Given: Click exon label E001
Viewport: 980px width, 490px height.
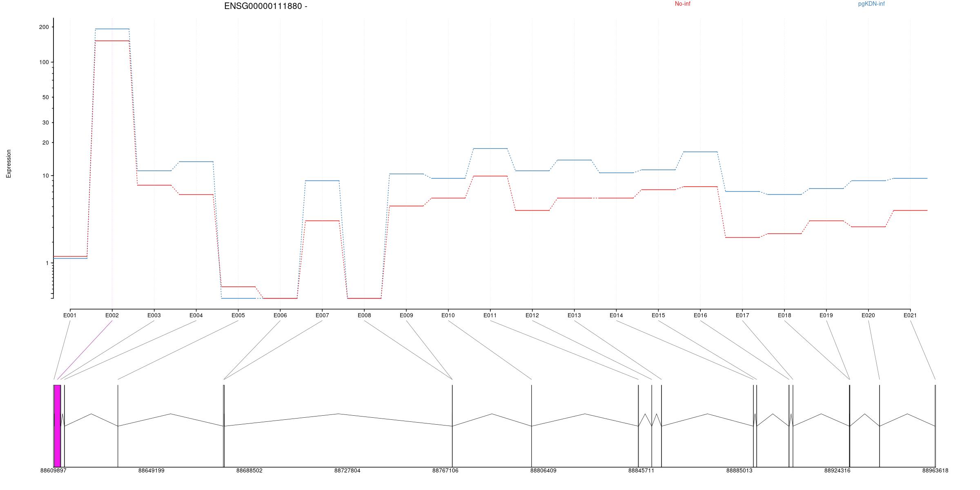Looking at the screenshot, I should click(x=70, y=315).
